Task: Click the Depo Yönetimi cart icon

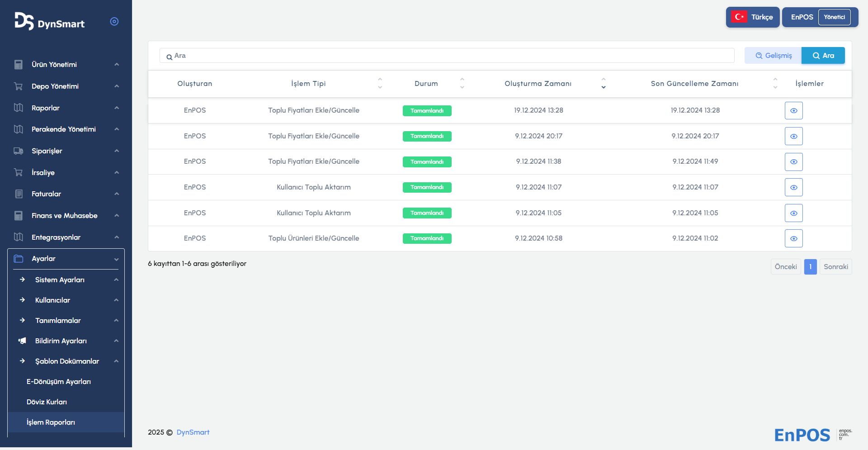Action: pos(19,86)
